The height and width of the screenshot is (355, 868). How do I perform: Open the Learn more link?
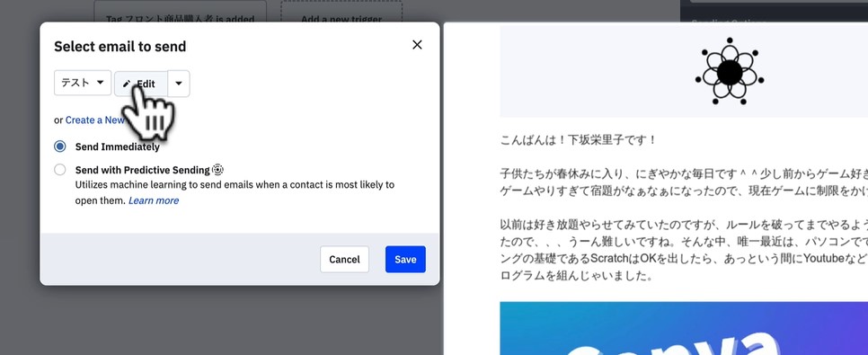[x=154, y=200]
